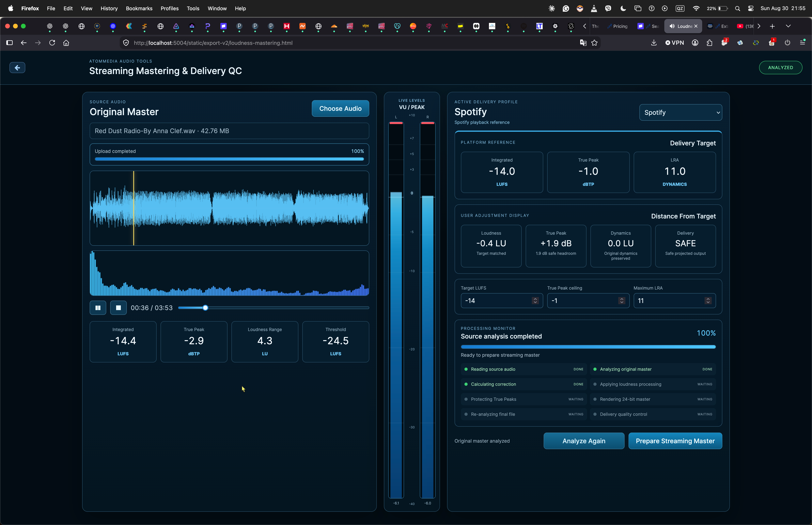Open macOS Spotlight search icon
Screen dimensions: 812x525
[737, 8]
